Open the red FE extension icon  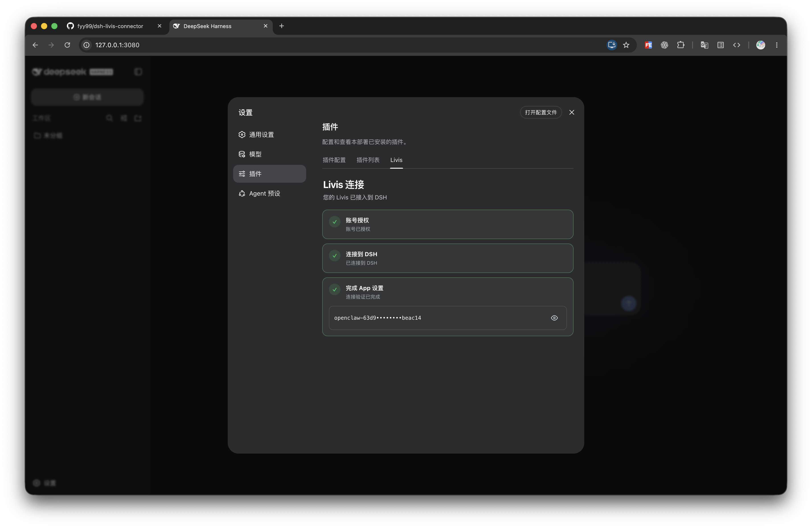pos(648,45)
